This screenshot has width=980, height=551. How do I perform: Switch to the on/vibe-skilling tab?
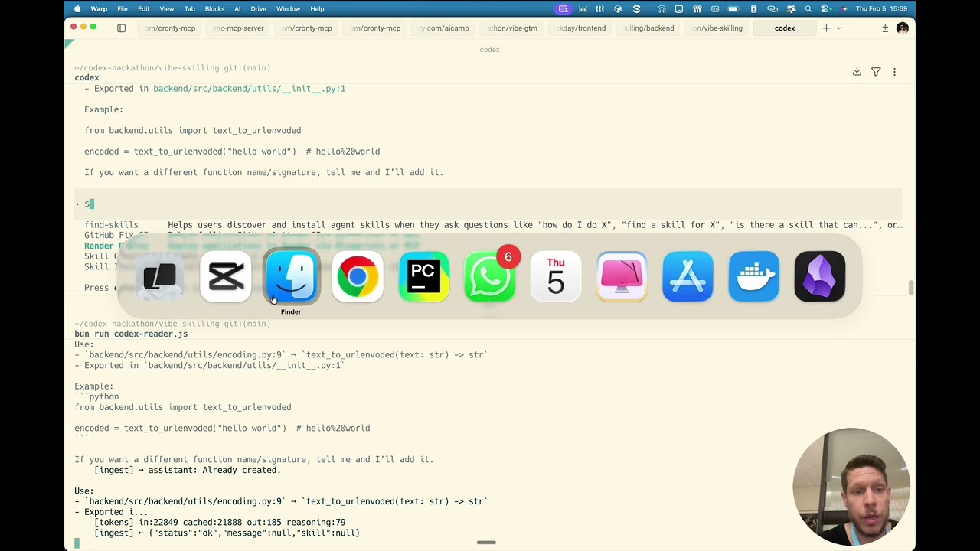click(717, 28)
